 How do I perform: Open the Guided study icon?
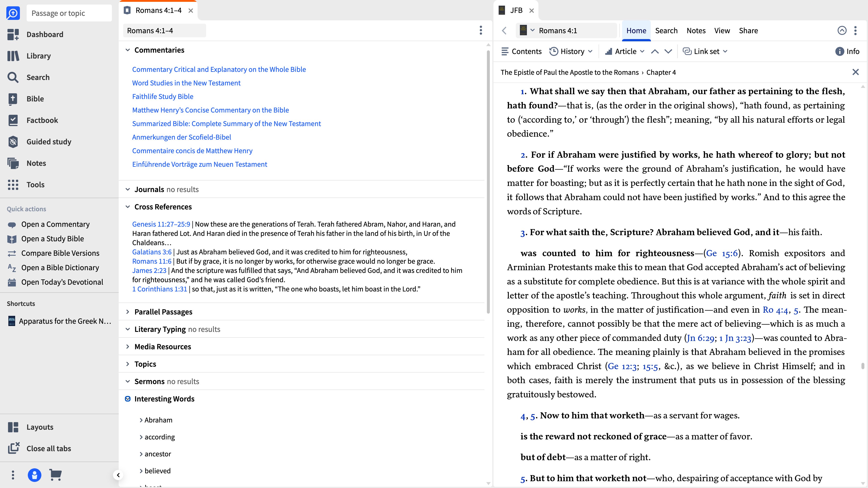tap(13, 142)
